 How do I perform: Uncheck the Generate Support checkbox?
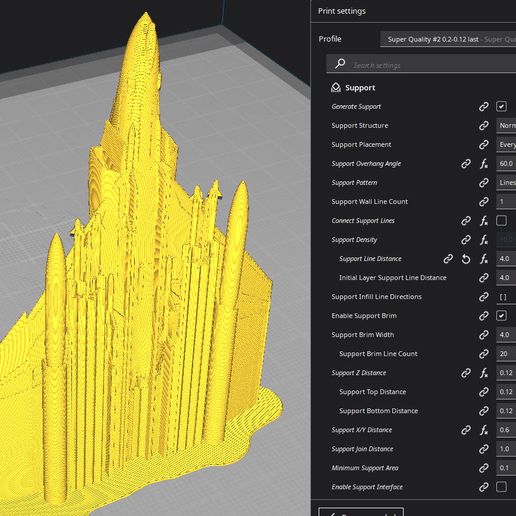click(501, 107)
